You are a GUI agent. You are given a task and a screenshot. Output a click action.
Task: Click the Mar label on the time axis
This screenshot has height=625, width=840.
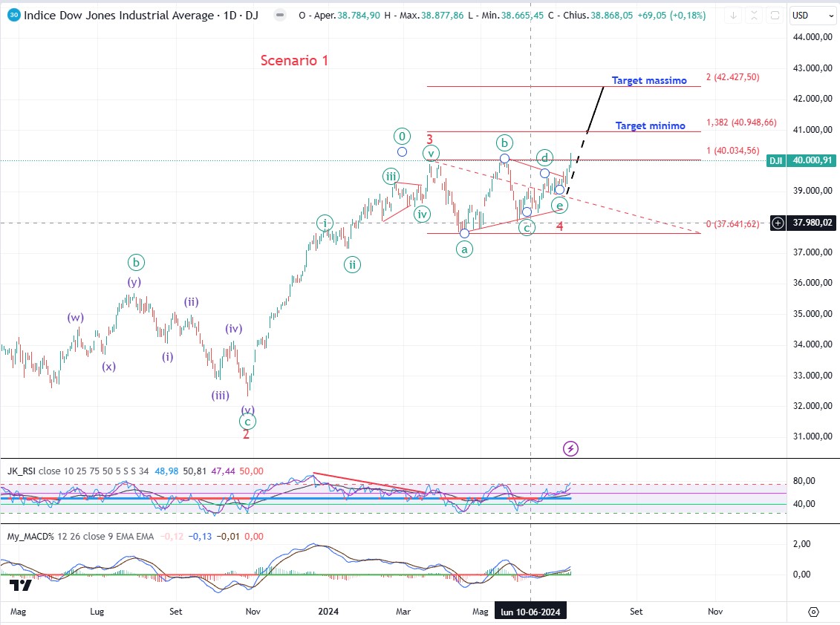403,612
